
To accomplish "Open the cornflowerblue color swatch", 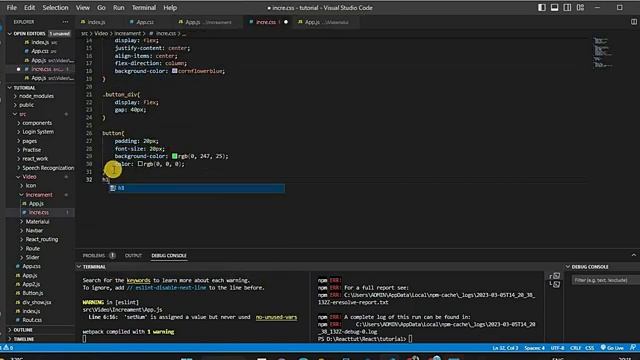I will pyautogui.click(x=174, y=71).
